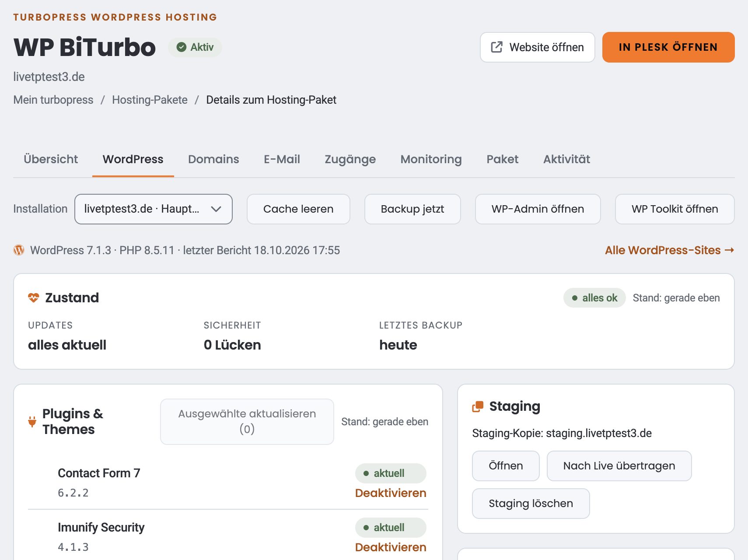Click Deaktivieren for Contact Form 7

(x=391, y=493)
